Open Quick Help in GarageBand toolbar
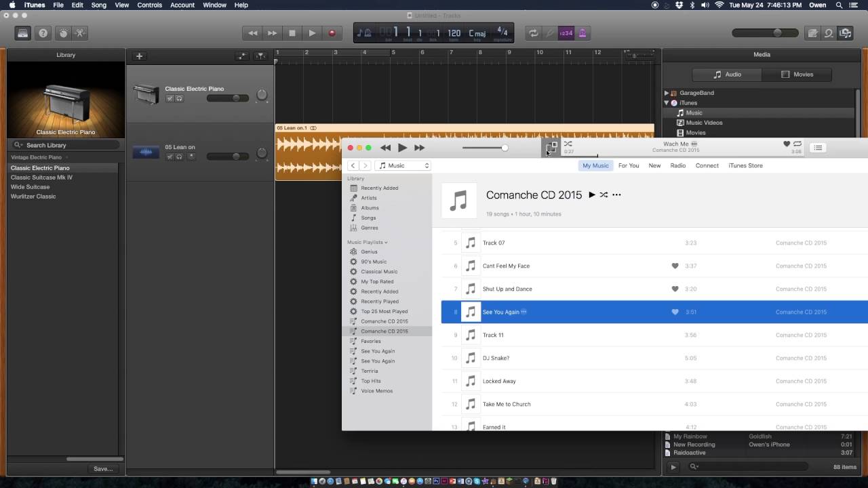 click(43, 33)
